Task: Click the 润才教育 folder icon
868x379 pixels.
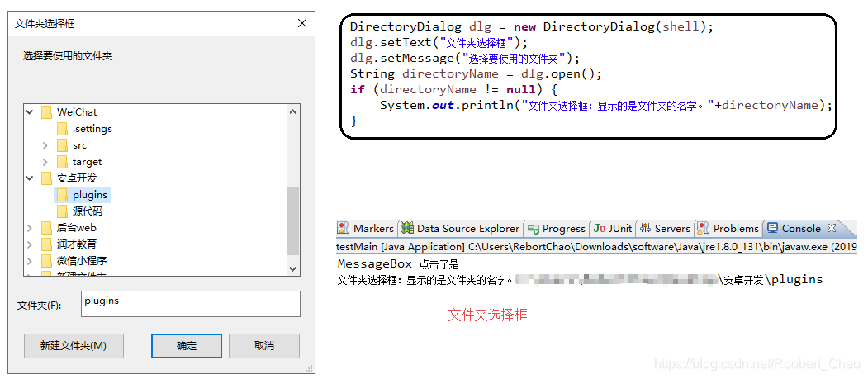Action: pyautogui.click(x=46, y=244)
